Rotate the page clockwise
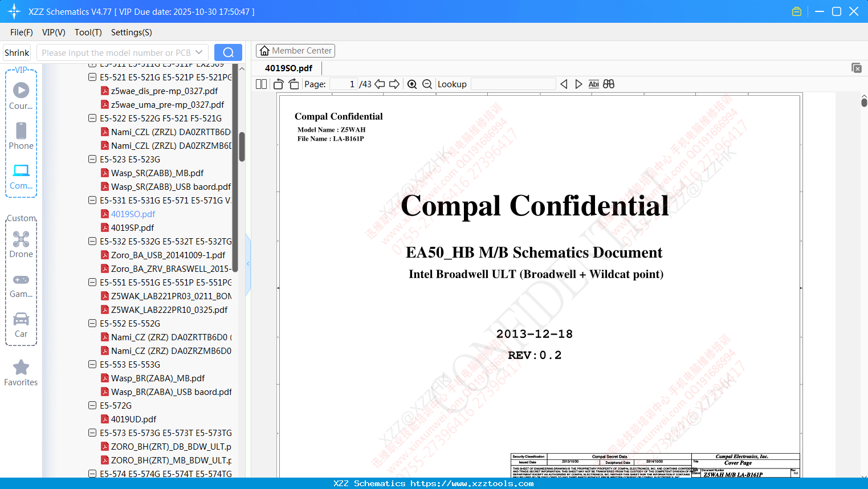The height and width of the screenshot is (489, 868). click(x=294, y=84)
